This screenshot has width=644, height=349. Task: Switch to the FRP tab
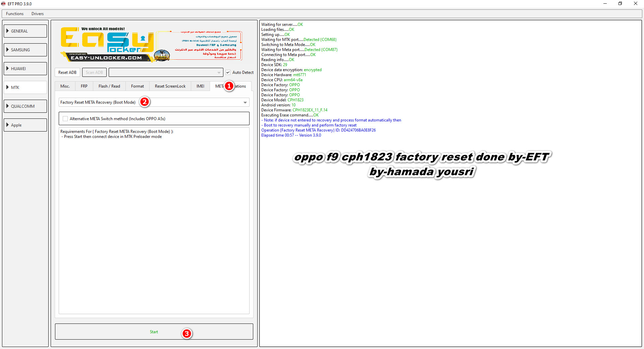coord(84,86)
